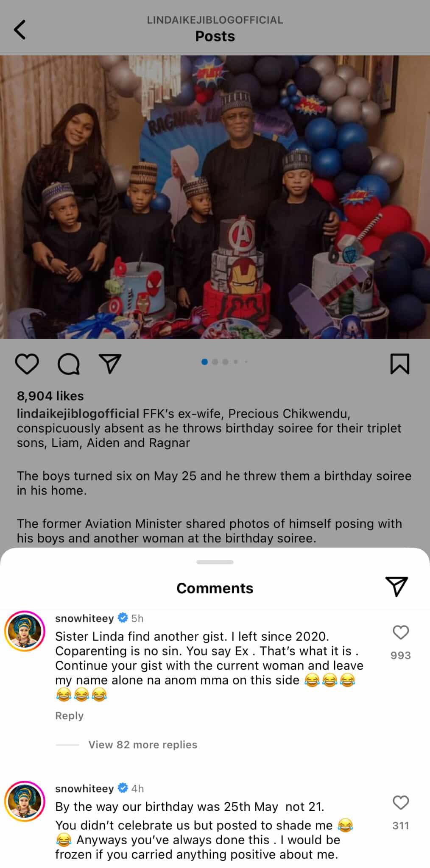
Task: Tap the back arrow icon
Action: coord(20,30)
